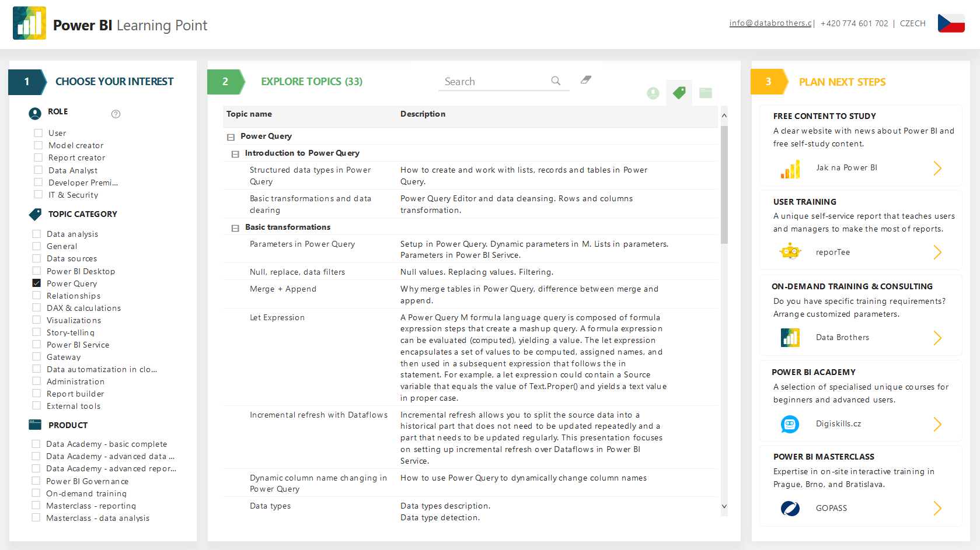Collapse the Introduction to Power Query group
This screenshot has height=550, width=980.
pos(235,154)
